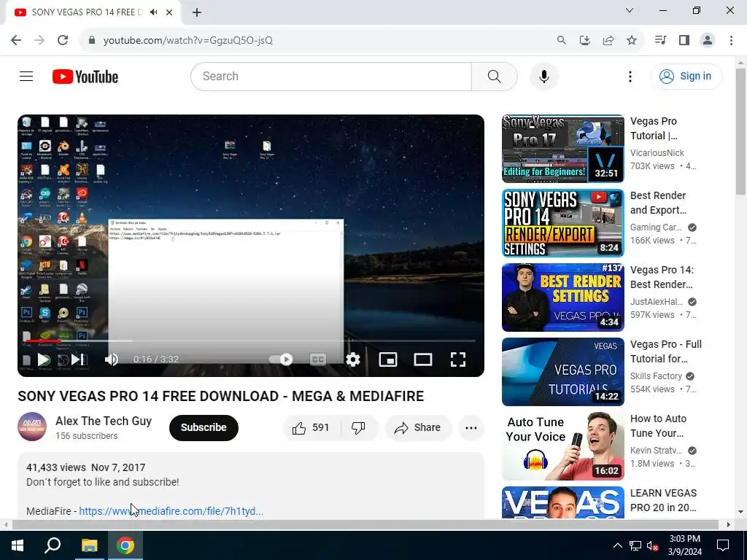Enable miniplayer mode
The image size is (747, 560).
pyautogui.click(x=388, y=359)
